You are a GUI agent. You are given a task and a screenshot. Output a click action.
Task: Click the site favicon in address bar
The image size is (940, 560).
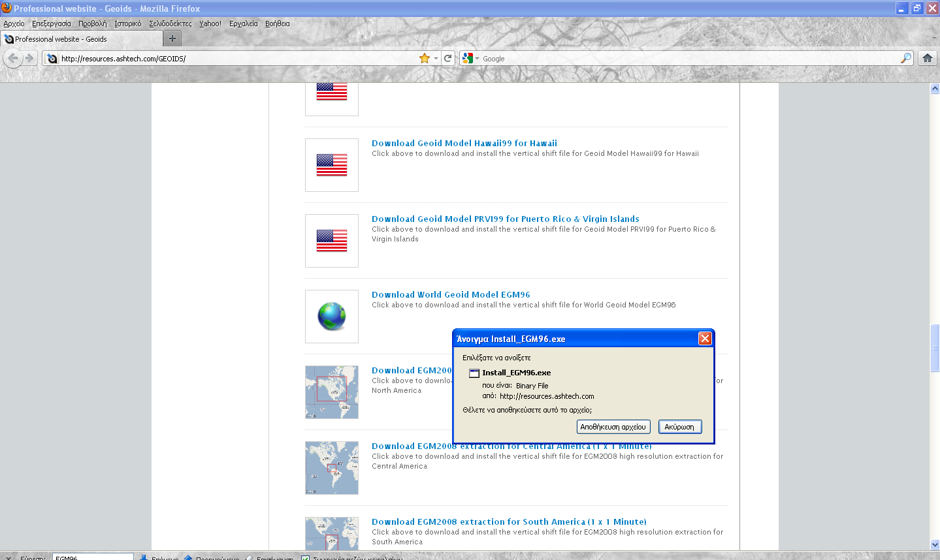pyautogui.click(x=52, y=58)
